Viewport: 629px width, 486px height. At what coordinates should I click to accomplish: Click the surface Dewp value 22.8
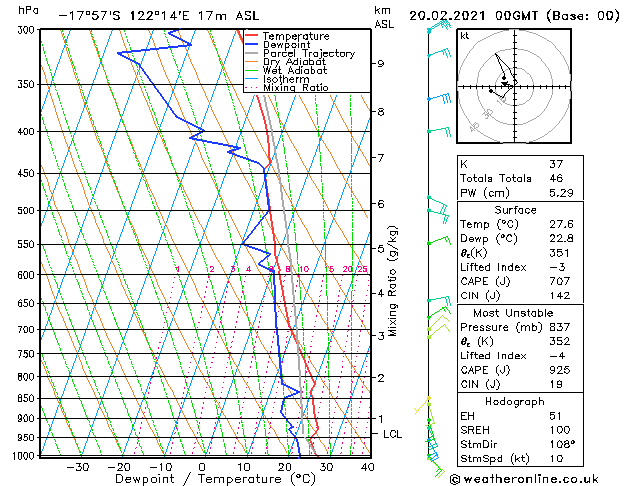click(x=561, y=239)
